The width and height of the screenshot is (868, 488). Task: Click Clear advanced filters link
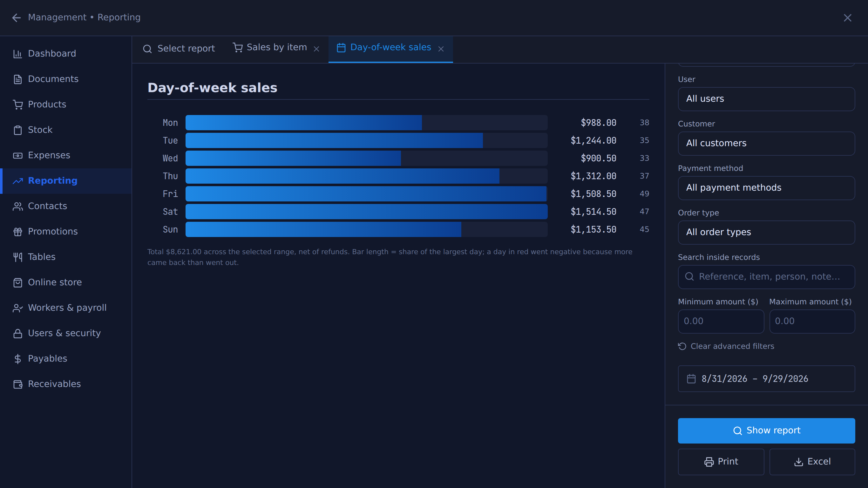tap(726, 346)
